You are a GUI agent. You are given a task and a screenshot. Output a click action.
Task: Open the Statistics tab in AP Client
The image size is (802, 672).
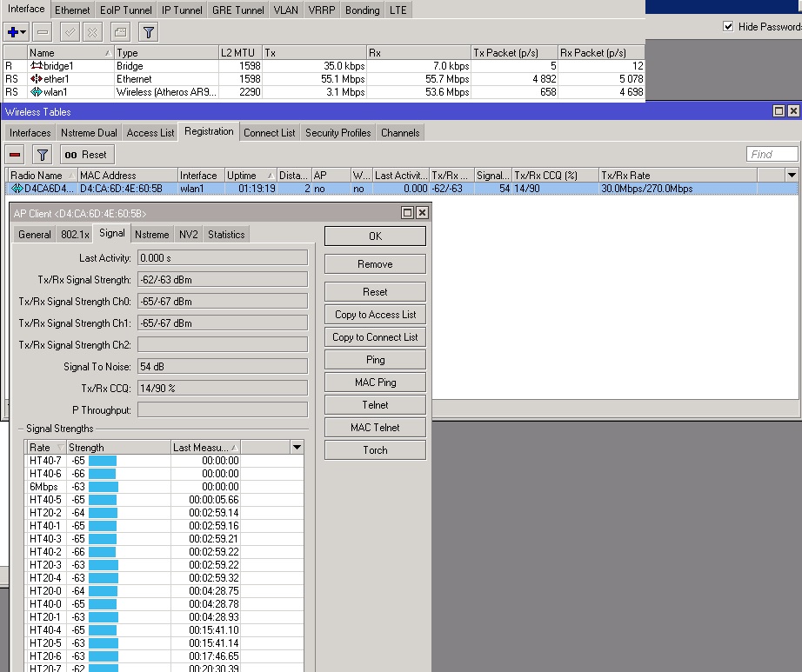click(226, 235)
